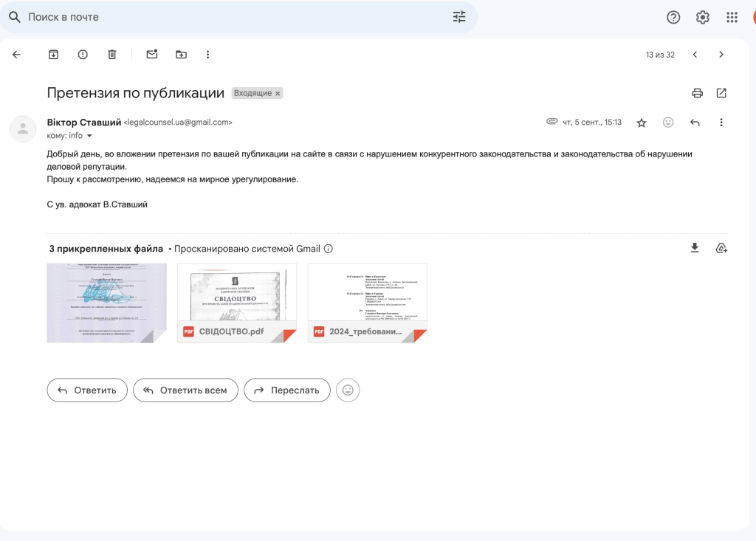Add all attachments to Google Drive

(721, 248)
